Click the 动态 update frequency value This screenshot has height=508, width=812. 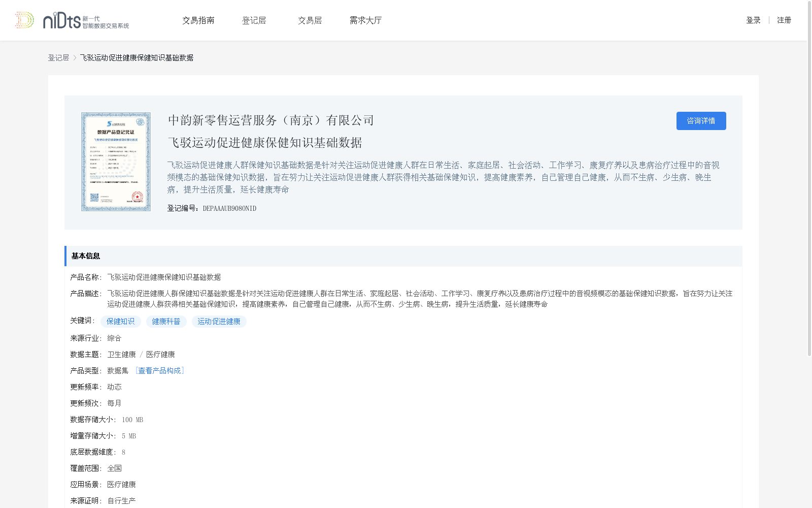tap(114, 387)
